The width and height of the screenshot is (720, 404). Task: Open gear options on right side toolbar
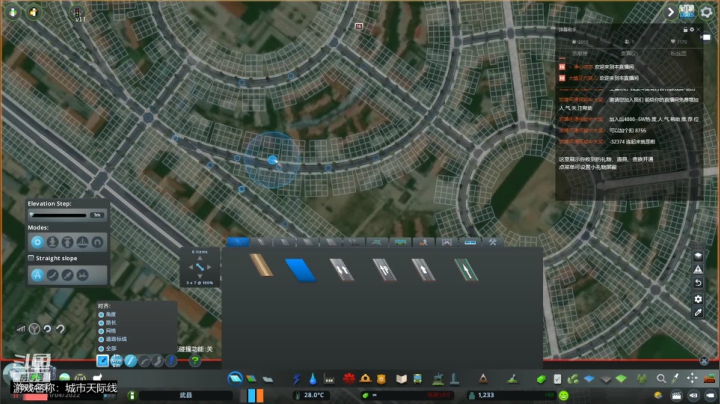click(x=698, y=299)
